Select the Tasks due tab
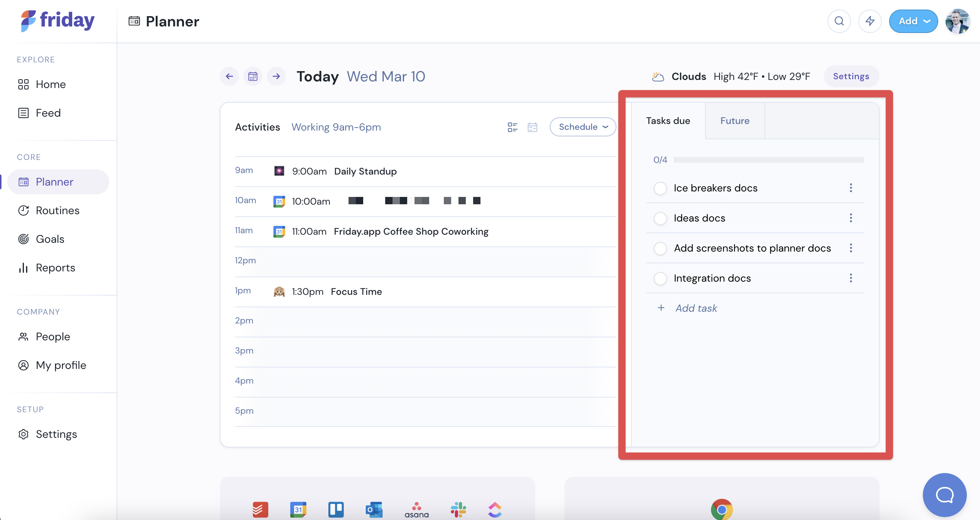The height and width of the screenshot is (520, 980). click(668, 121)
